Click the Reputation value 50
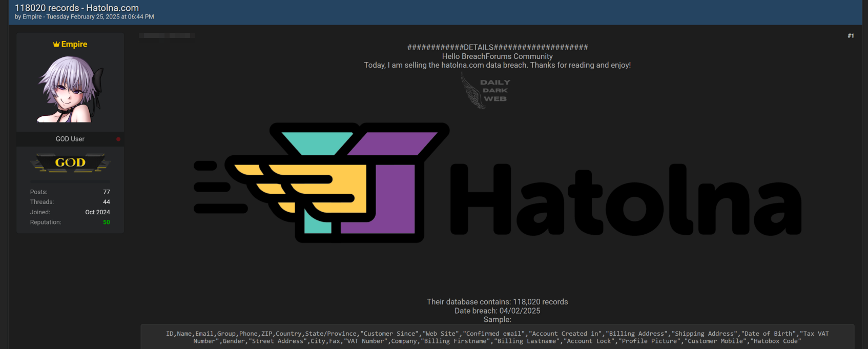Screen dimensions: 868x349 click(x=107, y=222)
